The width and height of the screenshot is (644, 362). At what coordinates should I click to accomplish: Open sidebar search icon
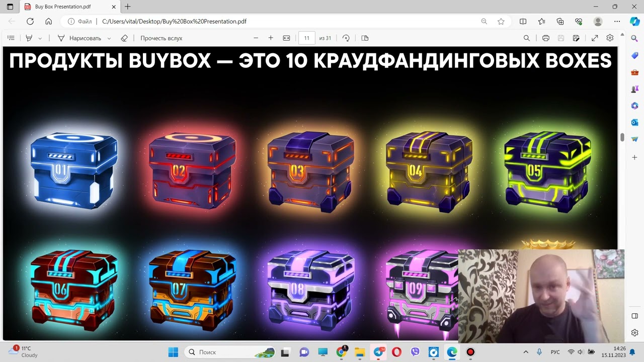click(635, 38)
